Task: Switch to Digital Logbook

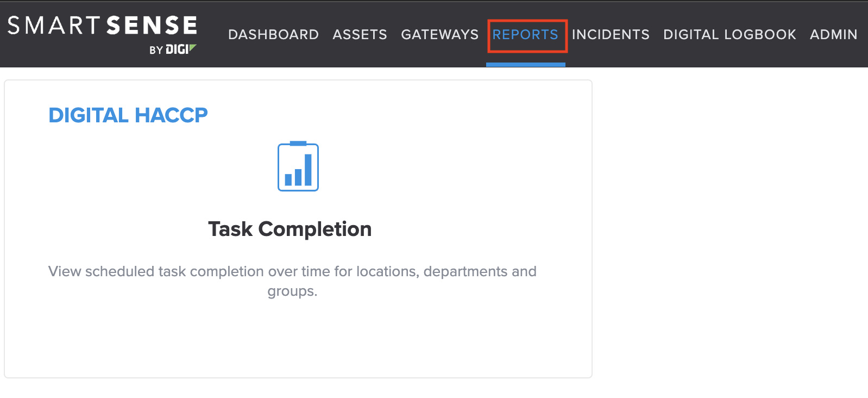Action: click(729, 35)
